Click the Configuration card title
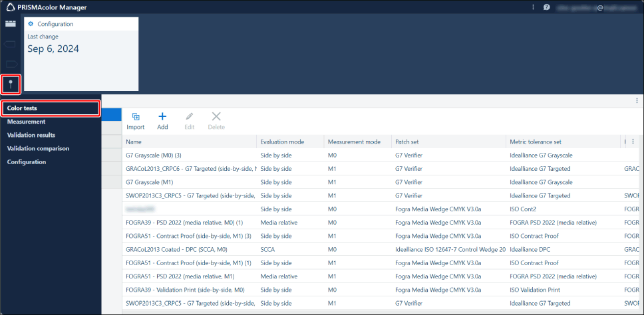644x315 pixels. click(x=55, y=24)
